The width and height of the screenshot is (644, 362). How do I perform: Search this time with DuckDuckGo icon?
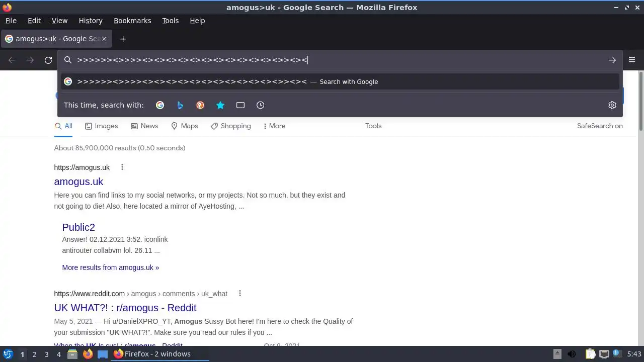(x=200, y=105)
